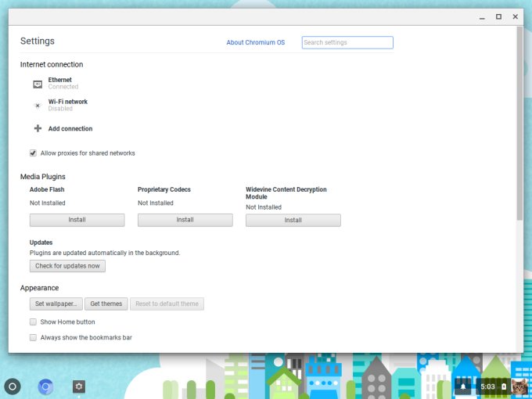Click the Internet connection heading

pyautogui.click(x=52, y=64)
